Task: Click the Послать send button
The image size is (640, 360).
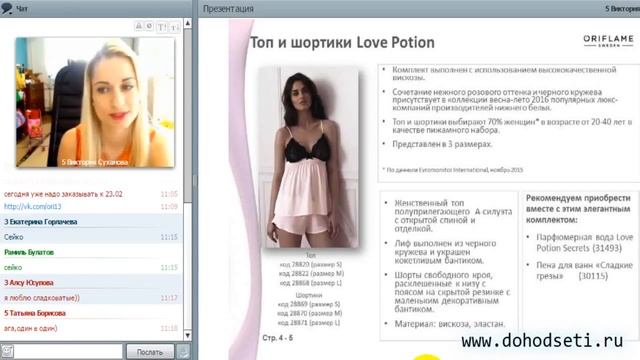Action: 150,351
